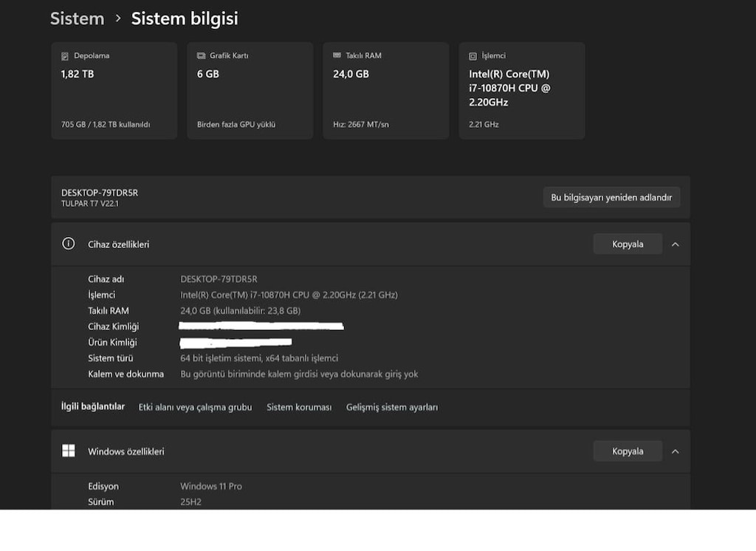Click the Birden fazla GPU yüklü text
Image resolution: width=756 pixels, height=551 pixels.
point(236,125)
